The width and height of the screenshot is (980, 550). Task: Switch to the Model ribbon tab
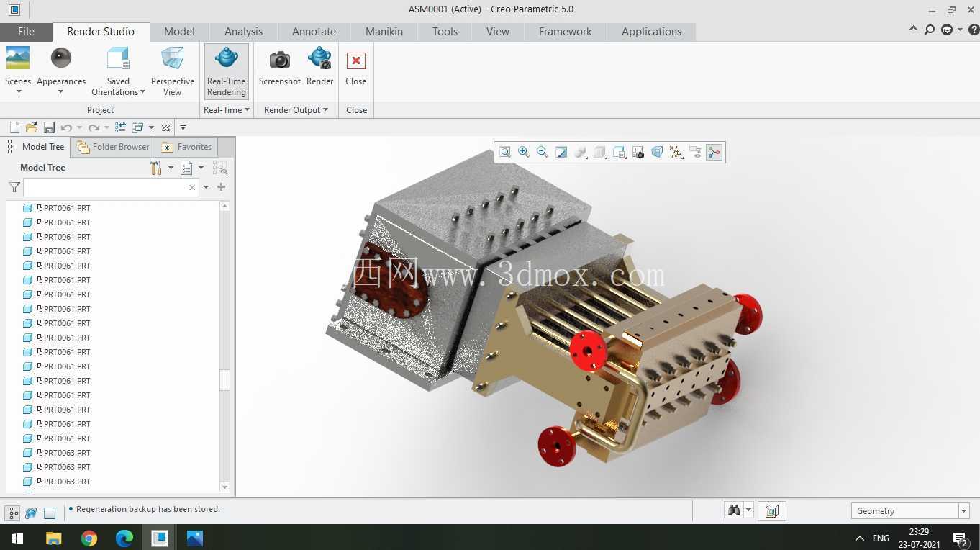[179, 32]
